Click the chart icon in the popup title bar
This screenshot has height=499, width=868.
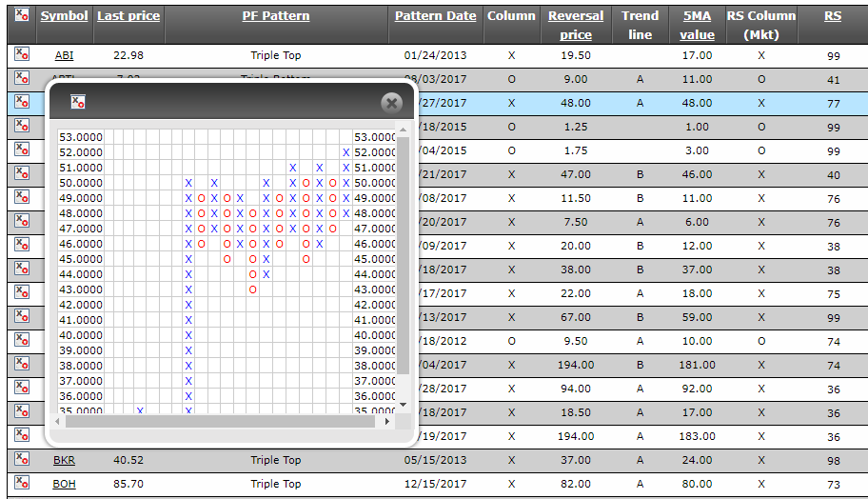tap(79, 102)
